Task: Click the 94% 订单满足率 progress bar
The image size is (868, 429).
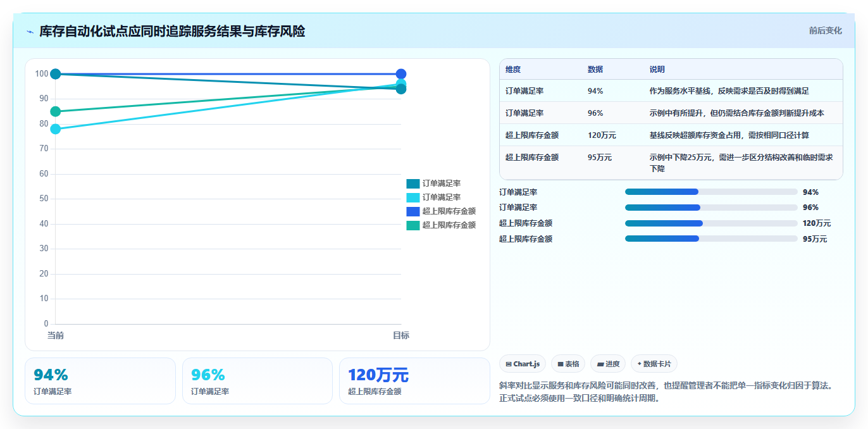Action: pos(711,192)
